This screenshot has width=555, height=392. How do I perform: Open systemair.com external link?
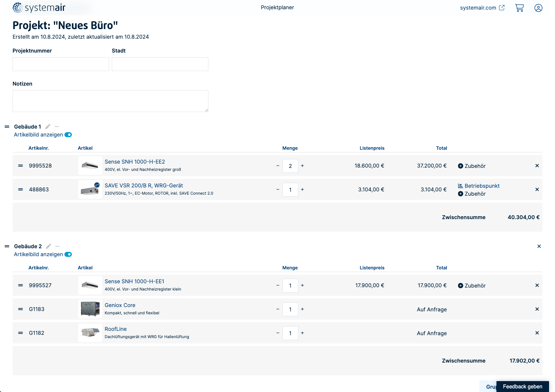click(482, 8)
